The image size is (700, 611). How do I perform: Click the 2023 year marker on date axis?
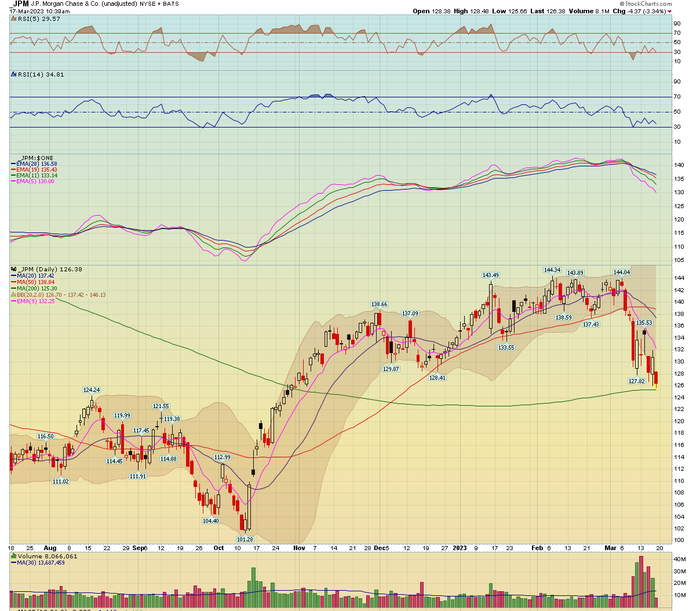point(460,548)
